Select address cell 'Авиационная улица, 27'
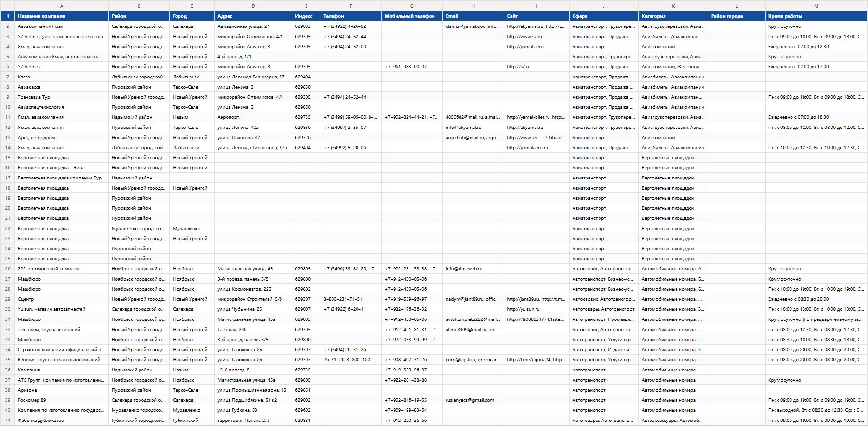 (253, 26)
